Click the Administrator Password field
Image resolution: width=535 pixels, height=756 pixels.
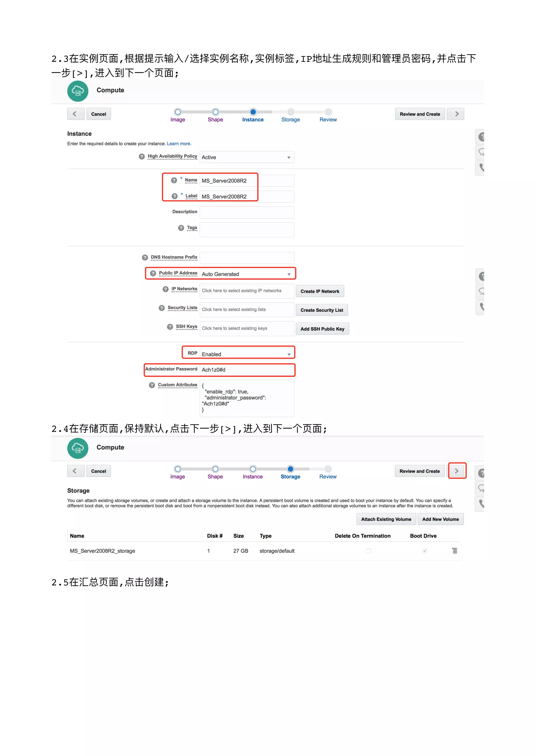coord(247,370)
